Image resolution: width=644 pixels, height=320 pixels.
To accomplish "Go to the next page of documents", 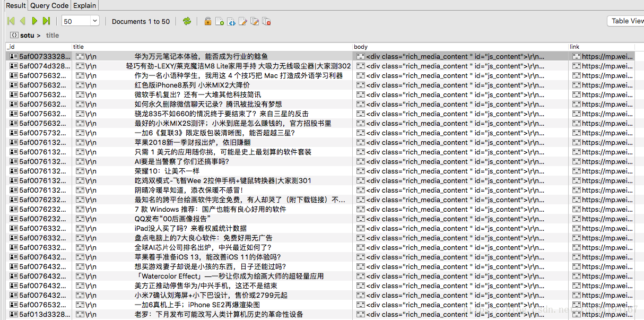I will 34,21.
